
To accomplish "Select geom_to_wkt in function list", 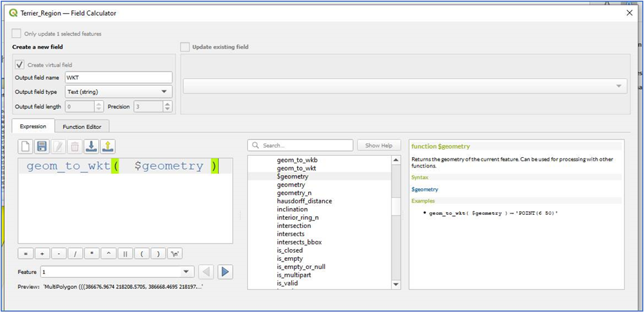I will [297, 168].
